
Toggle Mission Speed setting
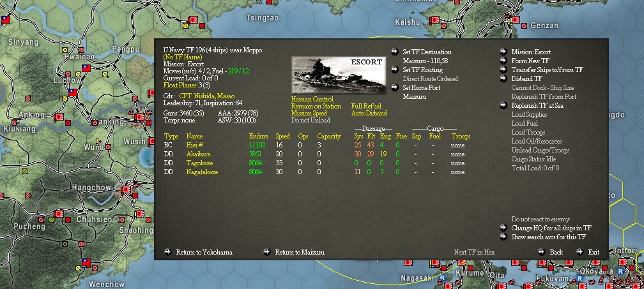point(309,113)
